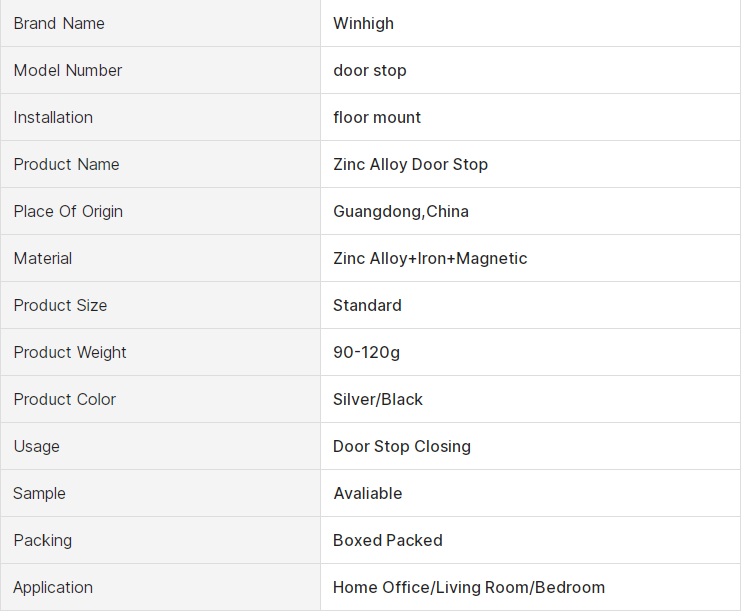Select the Winhigh brand value
The height and width of the screenshot is (614, 741).
click(363, 23)
